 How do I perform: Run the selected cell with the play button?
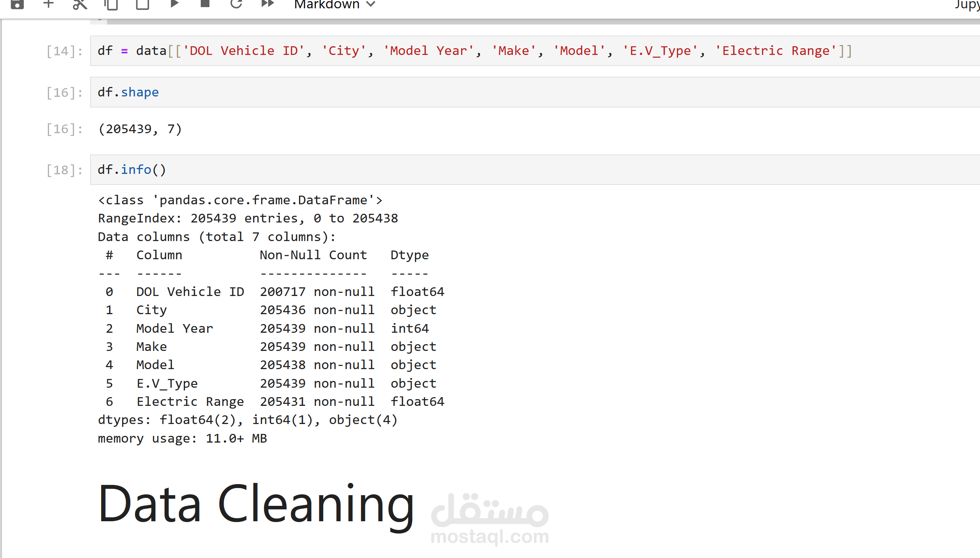[x=174, y=4]
